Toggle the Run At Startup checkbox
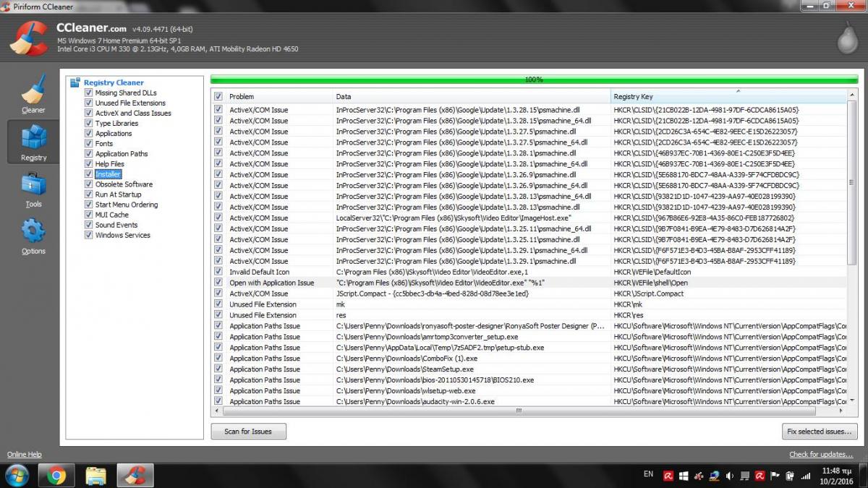This screenshot has height=488, width=868. tap(89, 194)
